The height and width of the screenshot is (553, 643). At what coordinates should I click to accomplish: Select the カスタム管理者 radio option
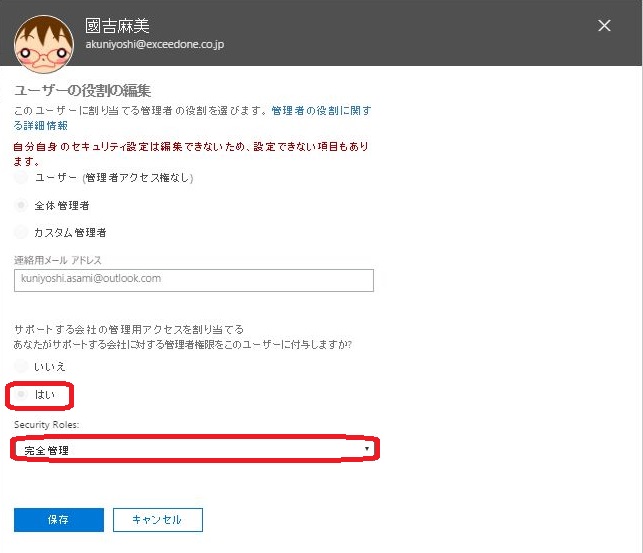pyautogui.click(x=22, y=232)
